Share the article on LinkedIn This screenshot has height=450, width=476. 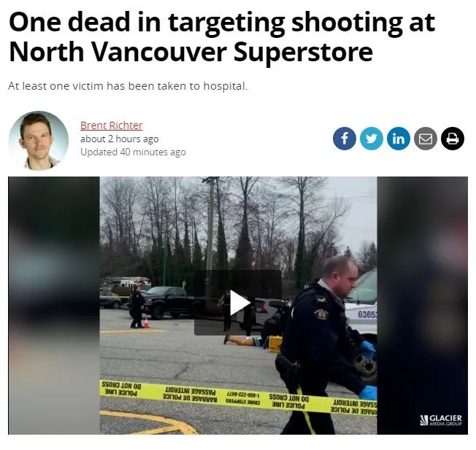[x=399, y=139]
